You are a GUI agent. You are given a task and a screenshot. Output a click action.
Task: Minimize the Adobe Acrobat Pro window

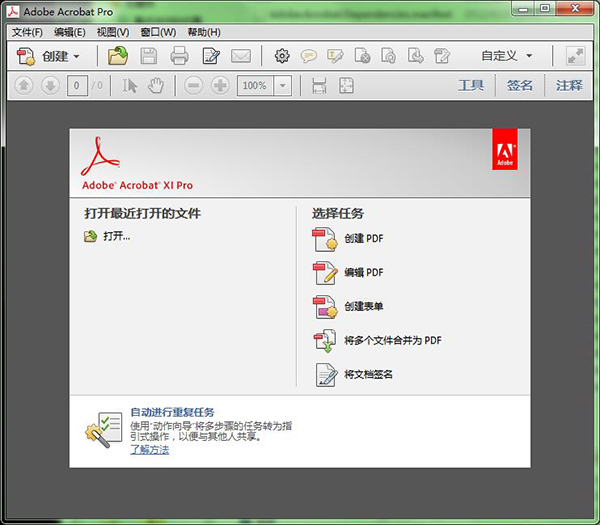tap(523, 9)
